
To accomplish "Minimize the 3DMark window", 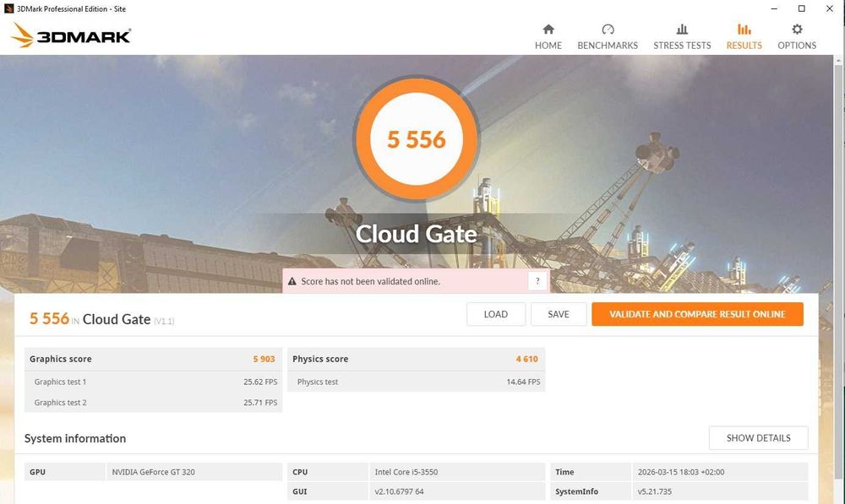I will [x=774, y=8].
